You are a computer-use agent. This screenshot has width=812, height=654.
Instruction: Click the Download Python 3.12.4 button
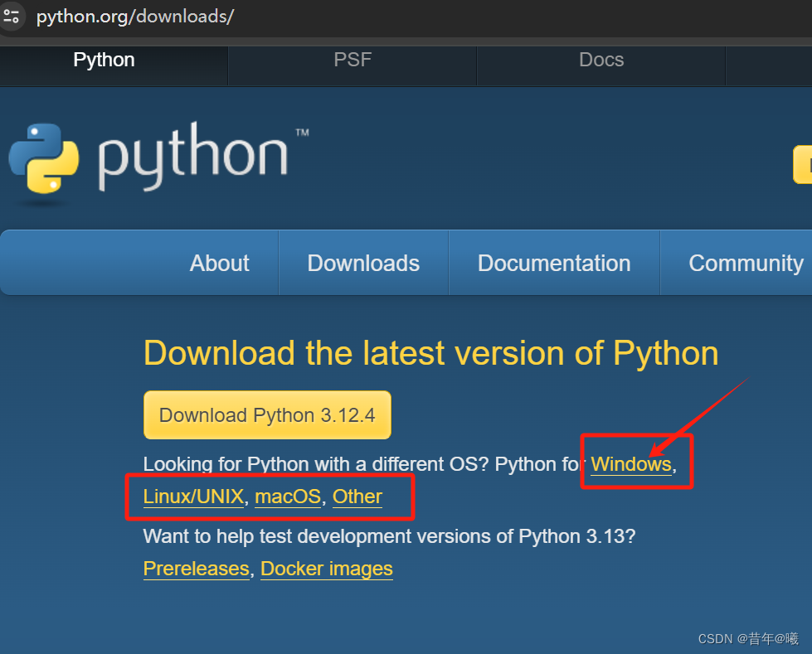click(x=267, y=414)
